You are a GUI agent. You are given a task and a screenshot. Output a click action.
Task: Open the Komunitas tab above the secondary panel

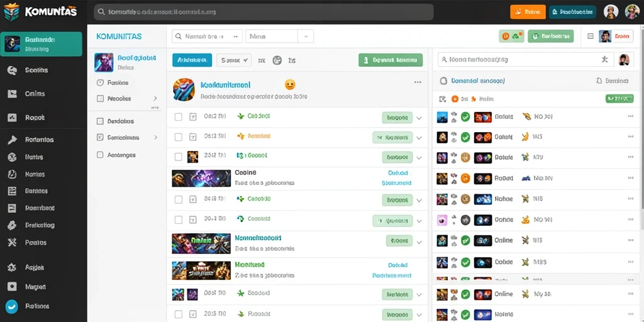119,36
